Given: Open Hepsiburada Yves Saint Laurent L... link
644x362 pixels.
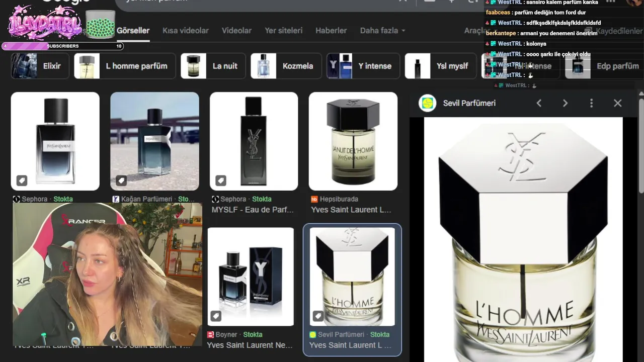Looking at the screenshot, I should click(351, 210).
